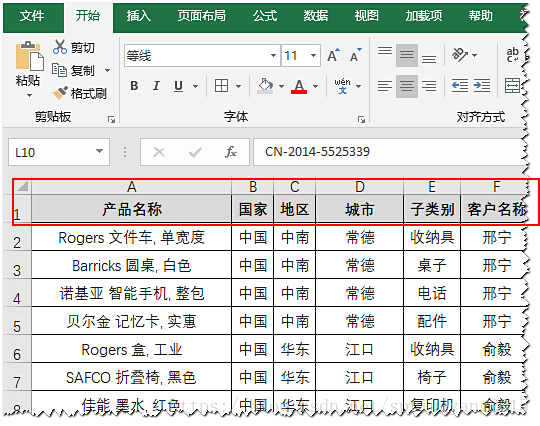Screen dimensions: 540x426
Task: Switch to 加载项 tab
Action: pyautogui.click(x=423, y=16)
